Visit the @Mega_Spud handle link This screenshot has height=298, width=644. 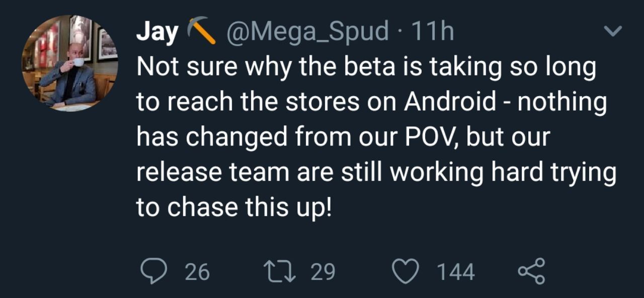(x=308, y=32)
